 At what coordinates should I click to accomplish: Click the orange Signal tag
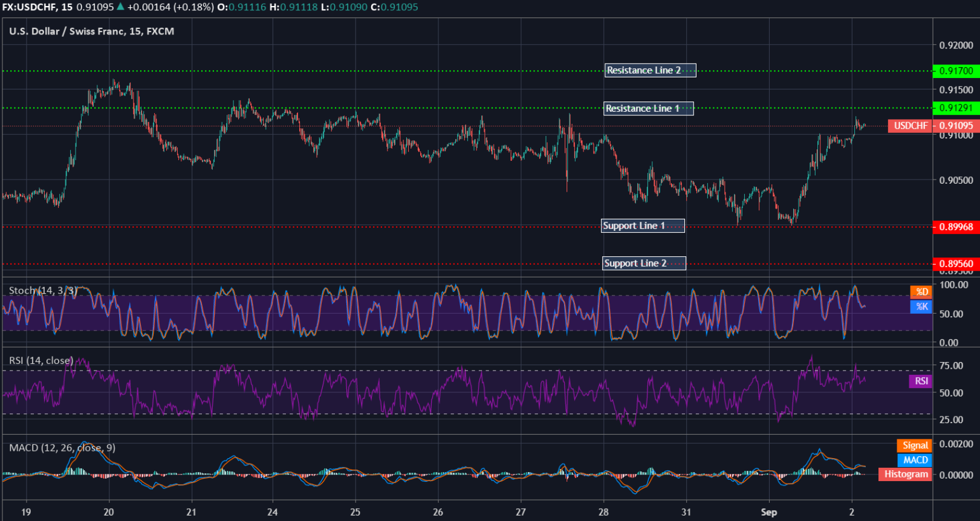[915, 445]
